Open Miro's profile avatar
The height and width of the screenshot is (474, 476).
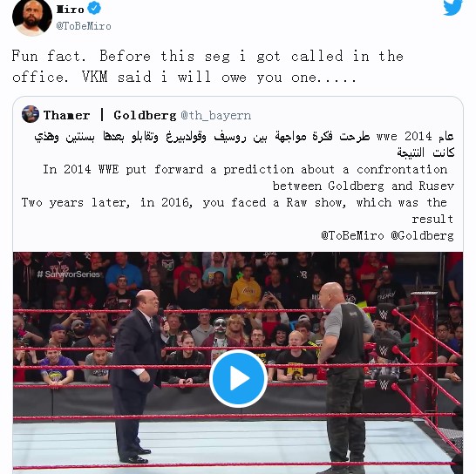pyautogui.click(x=32, y=17)
